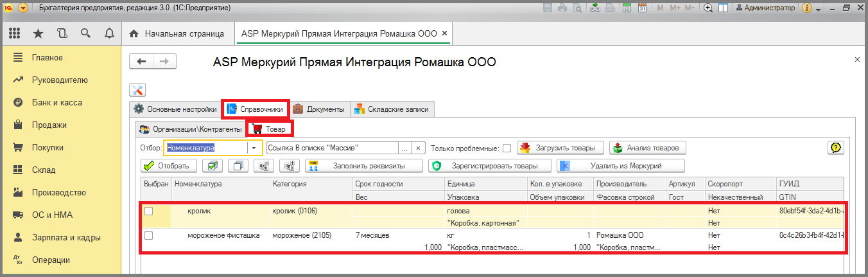Switch to Документы tab
Screen dimensions: 868x277
[x=319, y=109]
